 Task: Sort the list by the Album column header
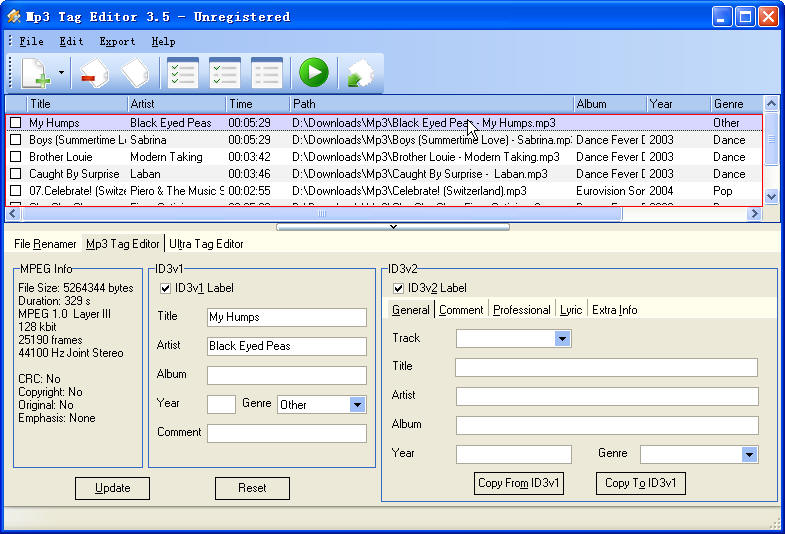pos(610,104)
